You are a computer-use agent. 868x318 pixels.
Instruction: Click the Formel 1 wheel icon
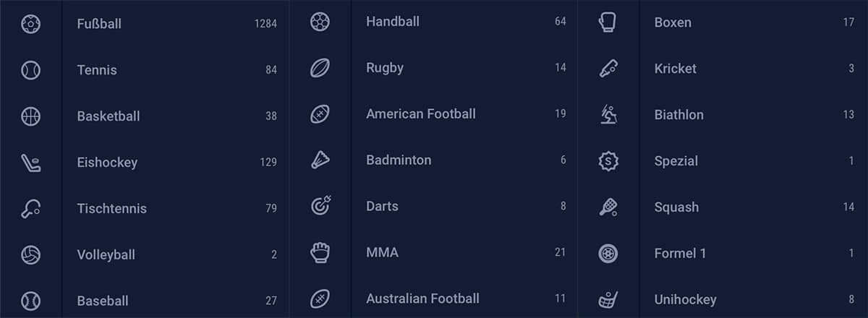coord(608,254)
